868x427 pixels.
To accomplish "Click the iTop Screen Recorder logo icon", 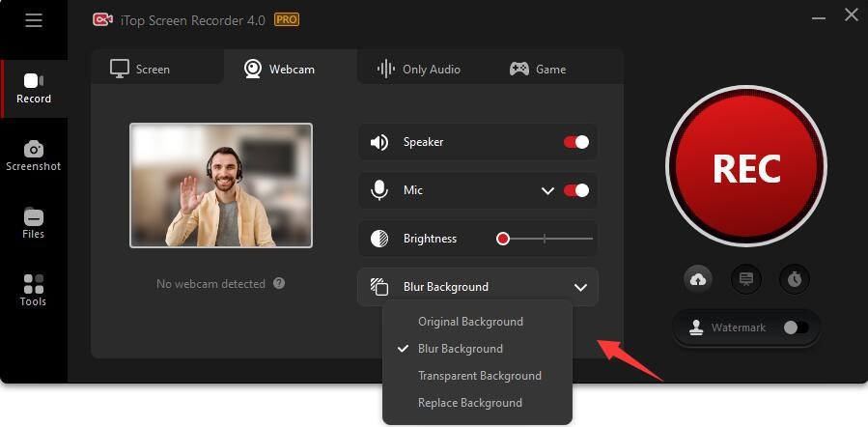I will click(102, 20).
